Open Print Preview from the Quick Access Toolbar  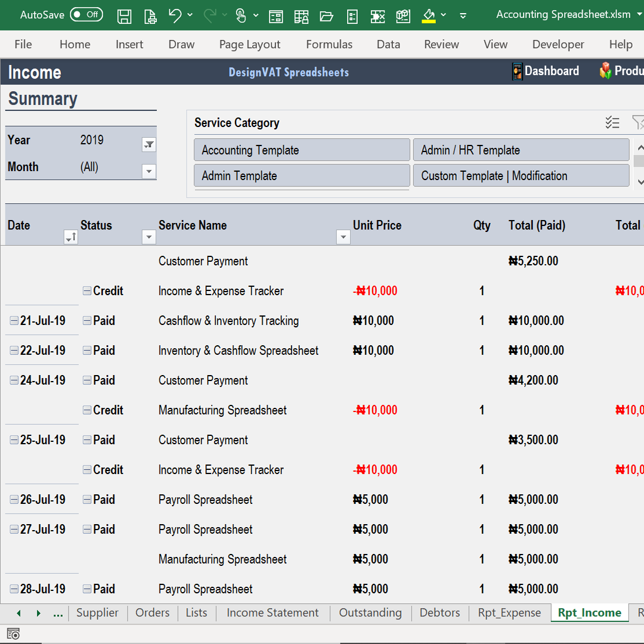point(150,16)
